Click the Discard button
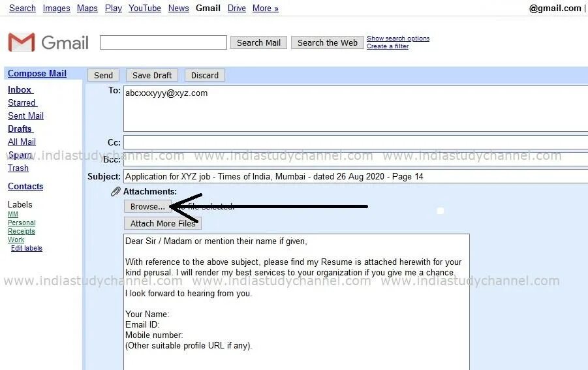Screen dimensions: 588x370 [205, 75]
